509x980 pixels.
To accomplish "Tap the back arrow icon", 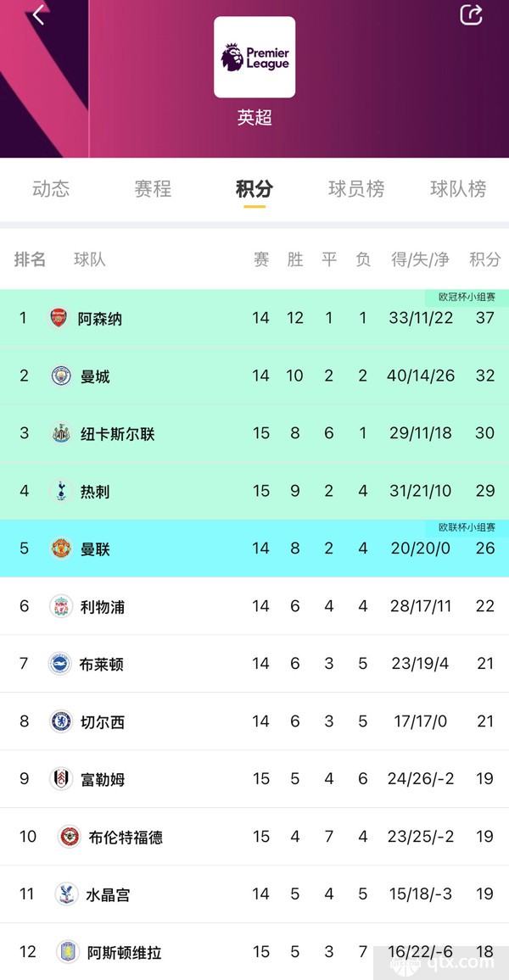I will 39,14.
